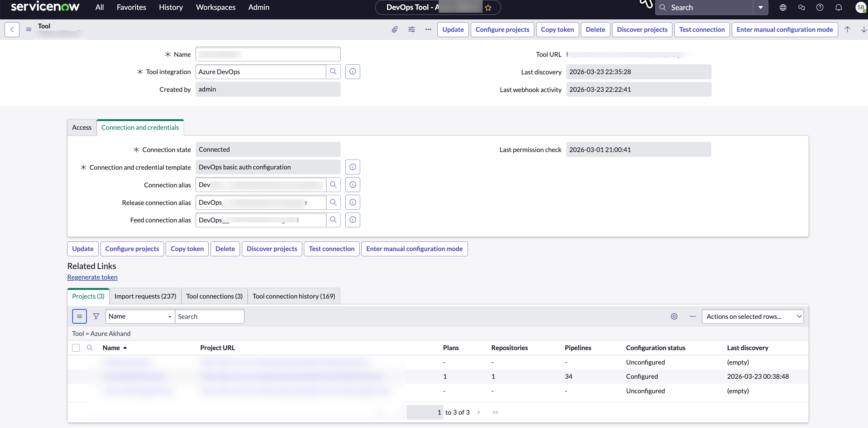Click the bottom Discover projects button
The height and width of the screenshot is (428, 868).
point(272,248)
